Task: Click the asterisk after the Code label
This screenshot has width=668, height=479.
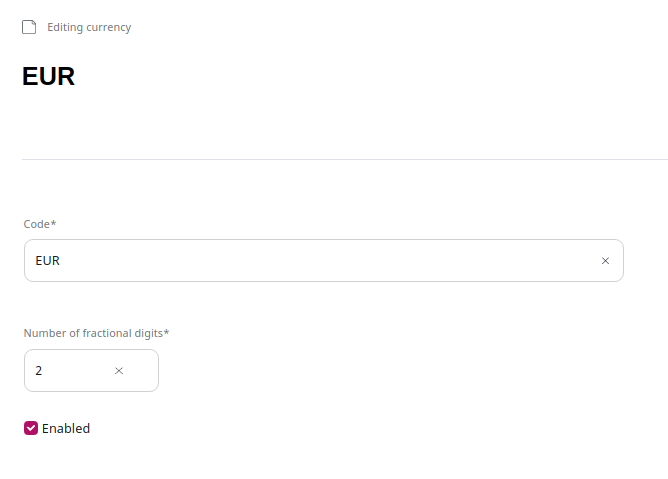Action: [x=53, y=223]
